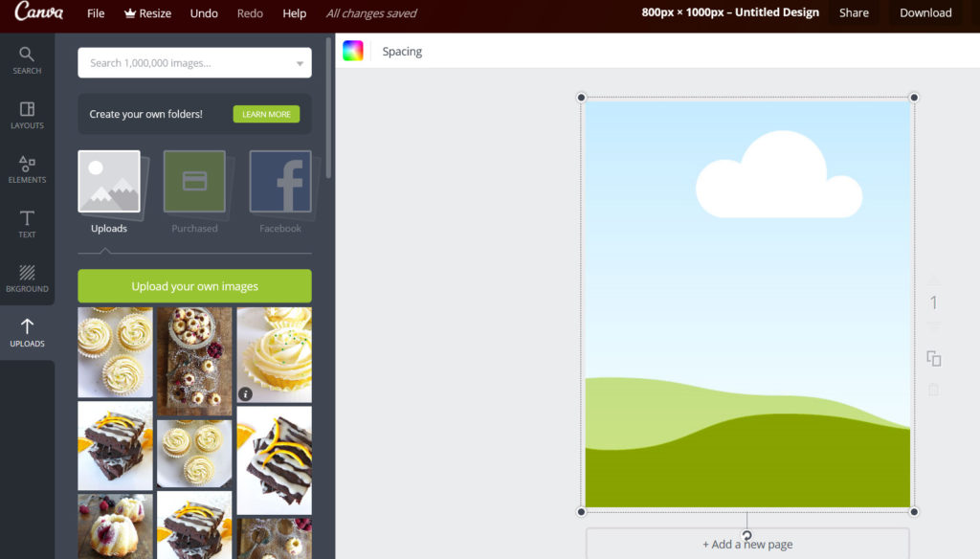This screenshot has width=980, height=559.
Task: Click the Search 1,000,000 images field
Action: tap(194, 62)
